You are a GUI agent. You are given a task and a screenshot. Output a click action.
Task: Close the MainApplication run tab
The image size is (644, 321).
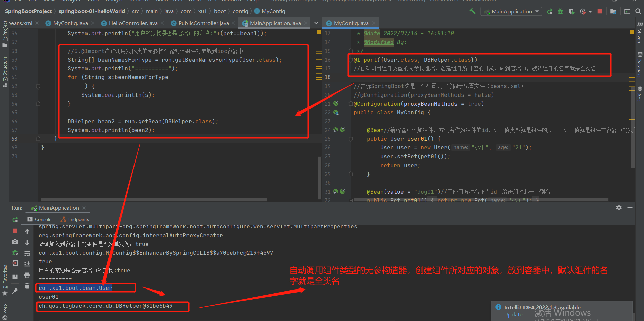tap(84, 208)
